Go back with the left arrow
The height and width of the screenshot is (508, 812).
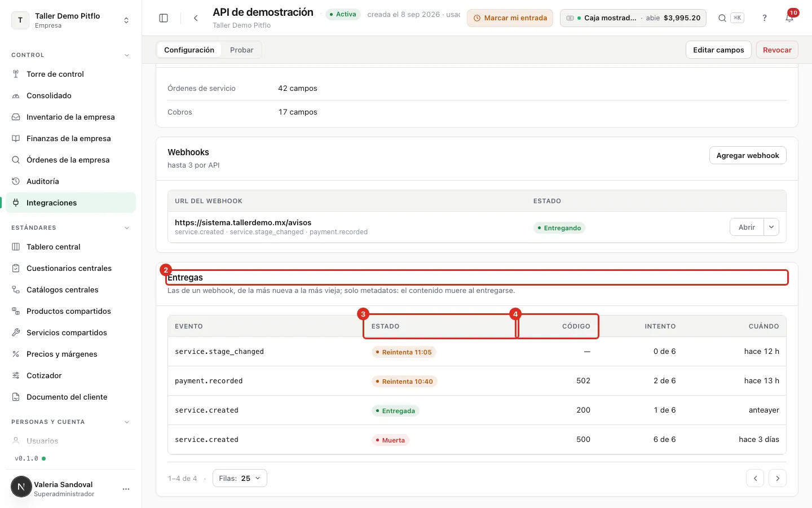pos(196,18)
